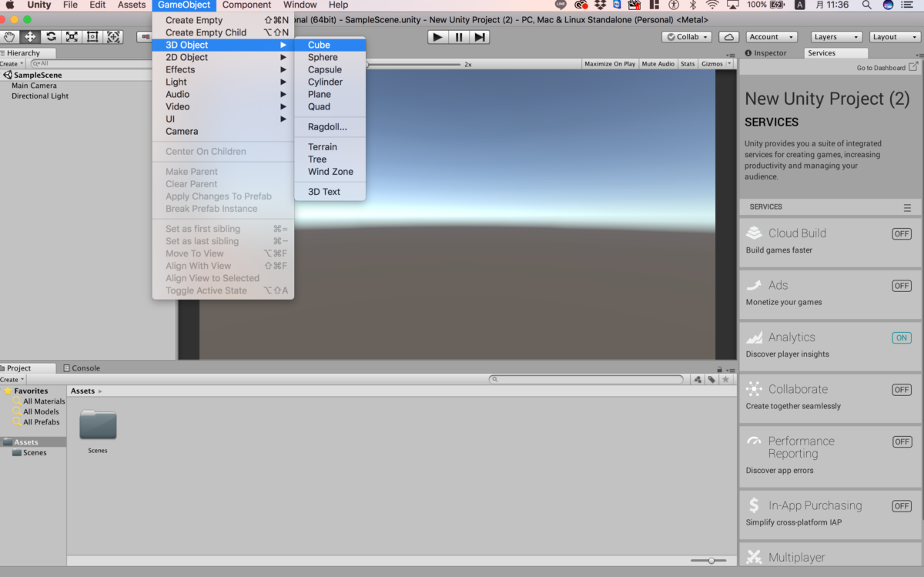Choose Cube from 3D Object submenu
Viewport: 924px width, 577px height.
point(330,45)
